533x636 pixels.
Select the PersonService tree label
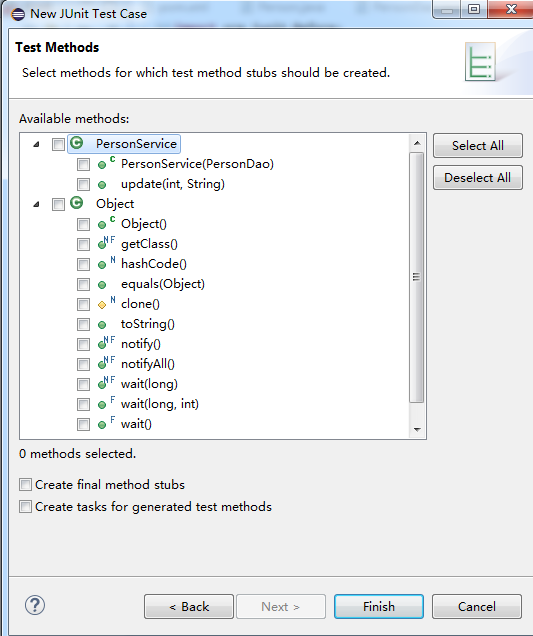(x=136, y=144)
